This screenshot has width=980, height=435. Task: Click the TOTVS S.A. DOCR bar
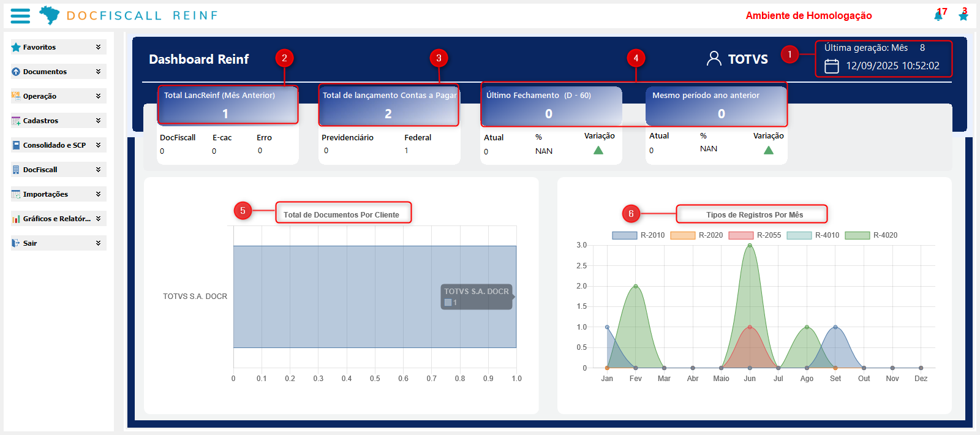click(375, 297)
